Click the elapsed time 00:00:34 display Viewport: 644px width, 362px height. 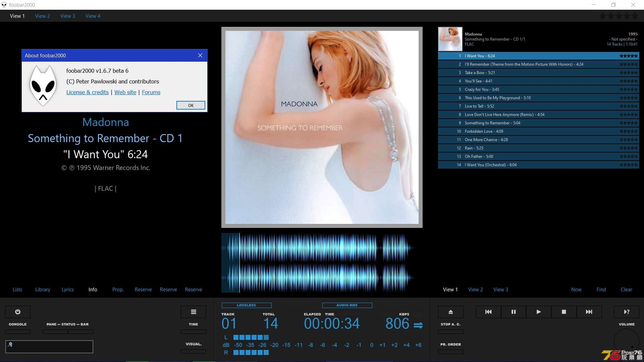tap(332, 323)
